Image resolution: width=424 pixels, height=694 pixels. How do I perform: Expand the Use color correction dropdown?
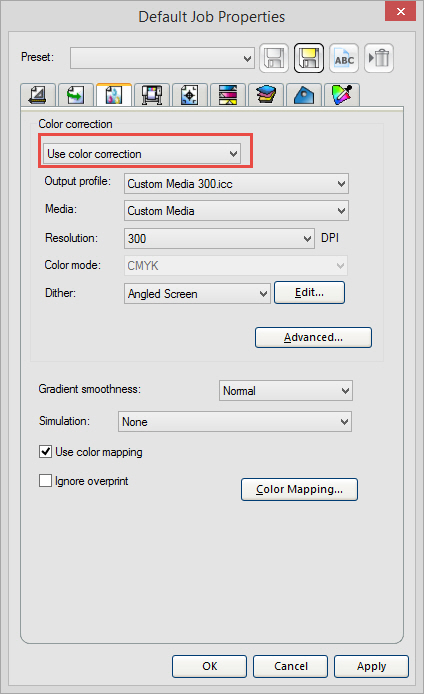(x=142, y=154)
